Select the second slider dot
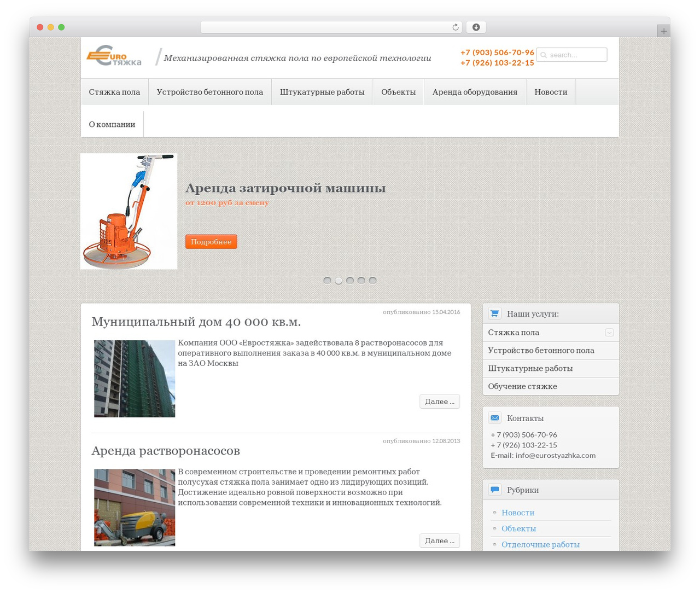The image size is (700, 593). coord(339,281)
